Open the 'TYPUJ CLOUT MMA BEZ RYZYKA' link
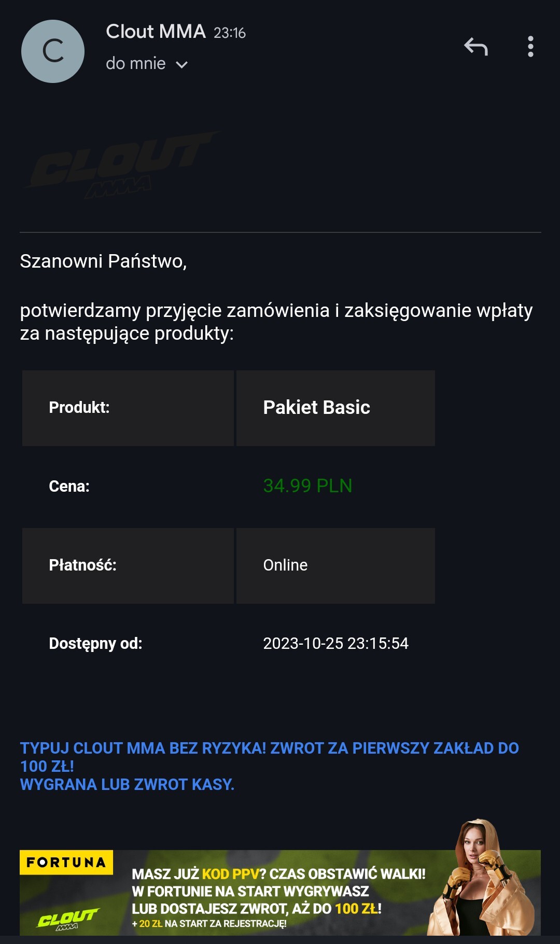 pos(269,748)
